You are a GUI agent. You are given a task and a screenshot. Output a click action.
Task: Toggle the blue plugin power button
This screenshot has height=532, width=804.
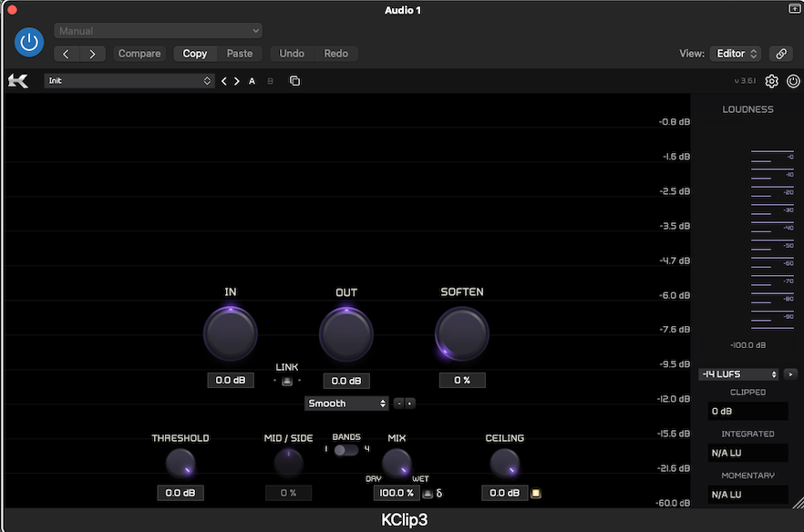tap(29, 42)
